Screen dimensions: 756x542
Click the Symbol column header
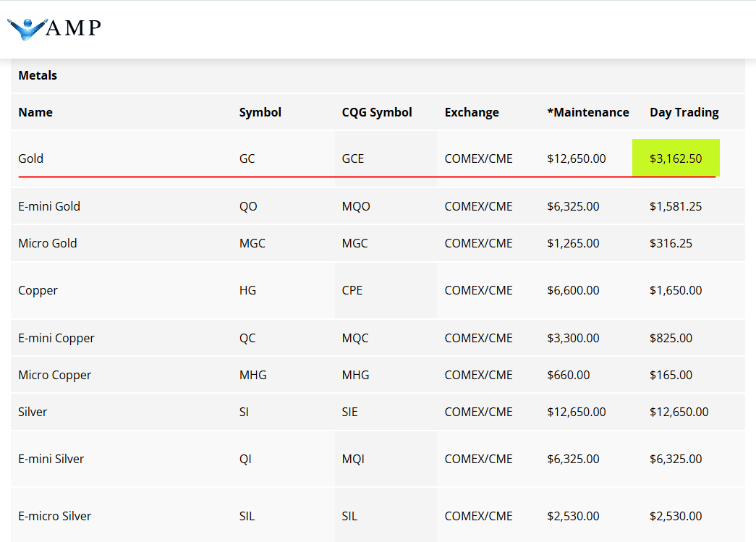260,112
